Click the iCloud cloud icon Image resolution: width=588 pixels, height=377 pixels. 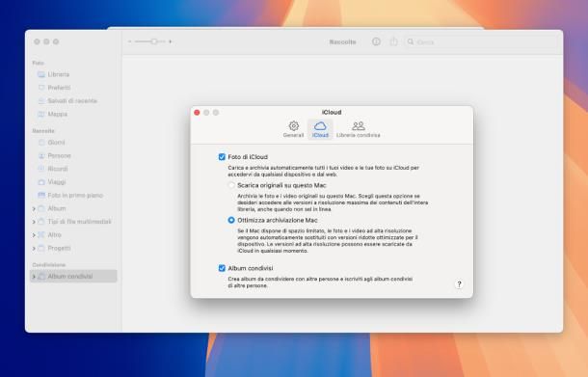(320, 125)
